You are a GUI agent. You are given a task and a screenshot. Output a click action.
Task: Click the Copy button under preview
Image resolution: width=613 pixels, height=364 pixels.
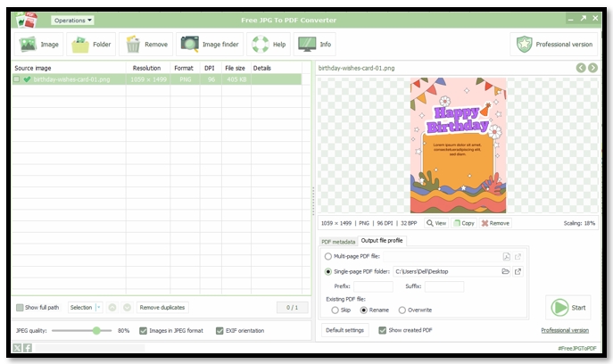[464, 223]
